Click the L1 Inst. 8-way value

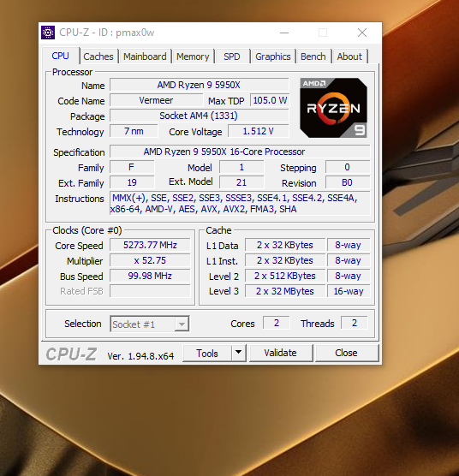(349, 260)
